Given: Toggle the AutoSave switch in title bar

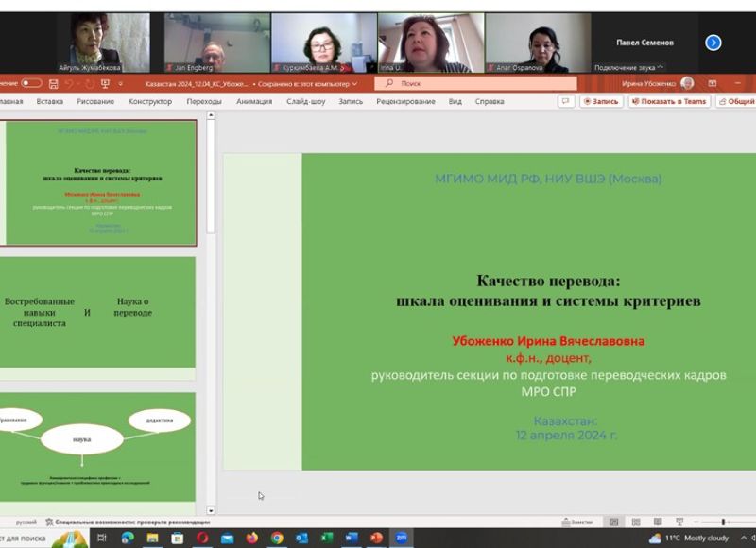Looking at the screenshot, I should (x=31, y=83).
